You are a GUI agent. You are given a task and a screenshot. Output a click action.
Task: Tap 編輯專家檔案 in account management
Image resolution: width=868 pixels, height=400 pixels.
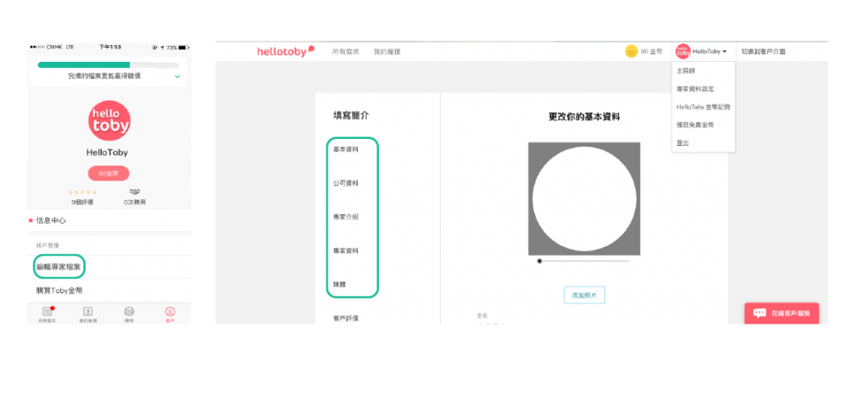click(59, 267)
